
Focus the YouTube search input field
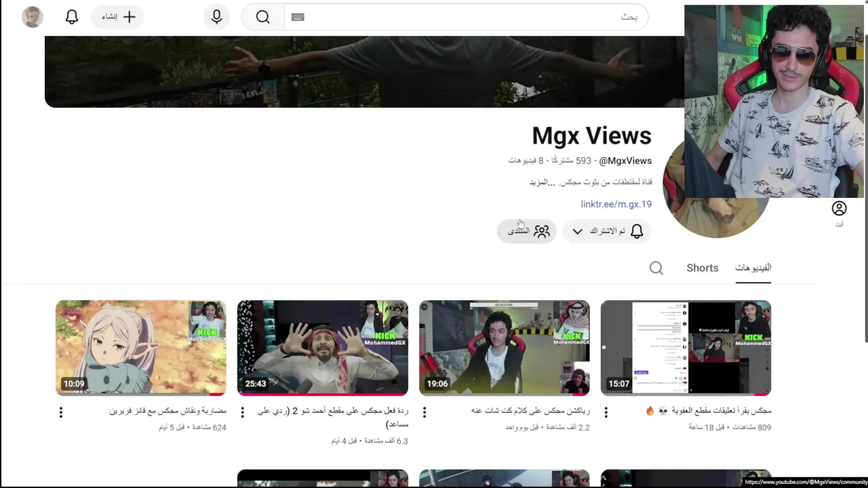coord(466,17)
